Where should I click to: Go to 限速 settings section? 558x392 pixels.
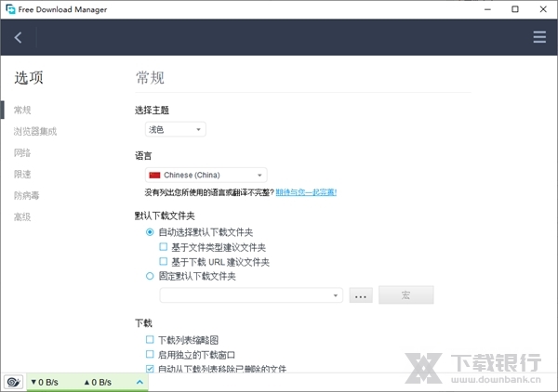click(x=22, y=174)
